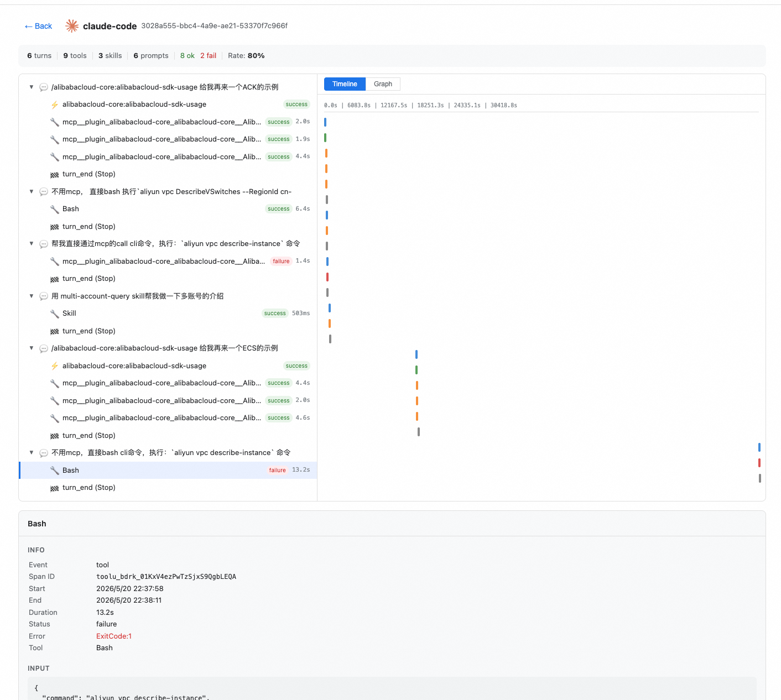Click the wrench icon of the failed 13.2s Bash row
781x700 pixels.
coord(55,471)
